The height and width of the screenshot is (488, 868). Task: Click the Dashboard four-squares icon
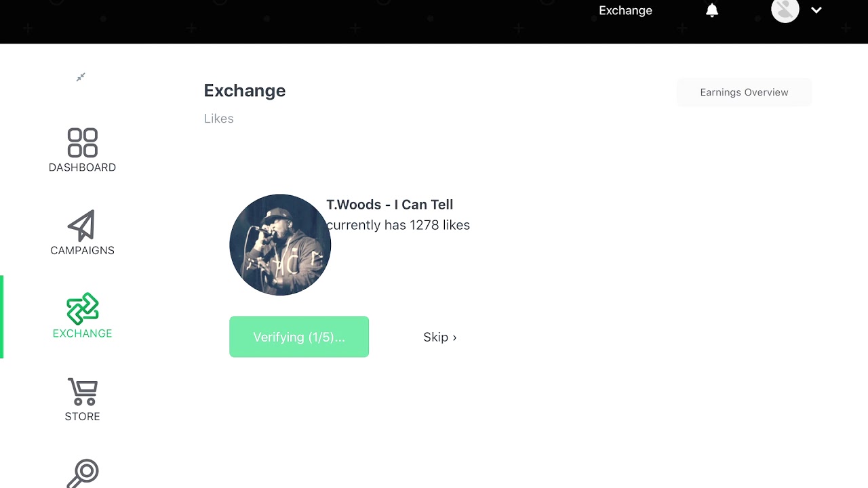tap(82, 142)
